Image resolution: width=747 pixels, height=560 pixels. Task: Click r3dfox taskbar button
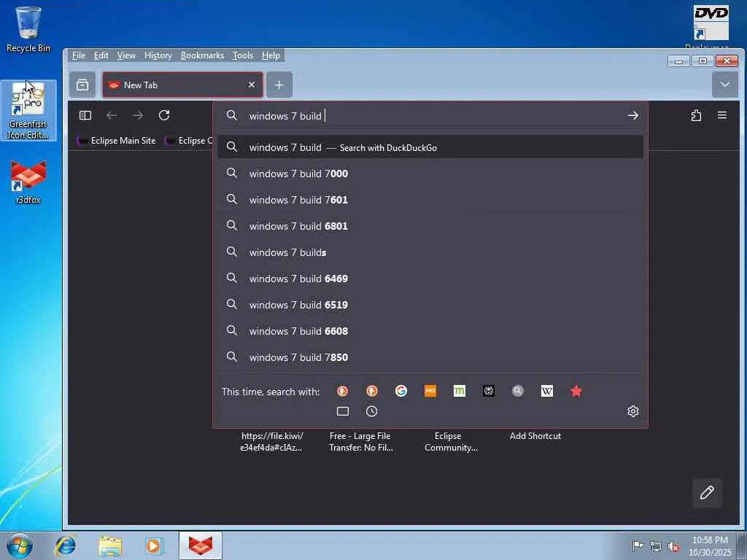tap(201, 545)
